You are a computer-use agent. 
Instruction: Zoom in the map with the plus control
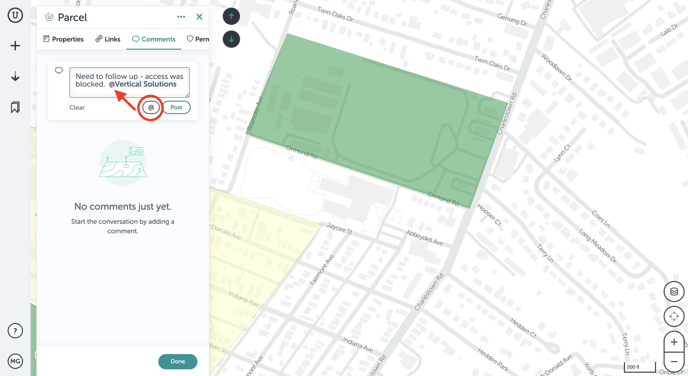point(674,342)
